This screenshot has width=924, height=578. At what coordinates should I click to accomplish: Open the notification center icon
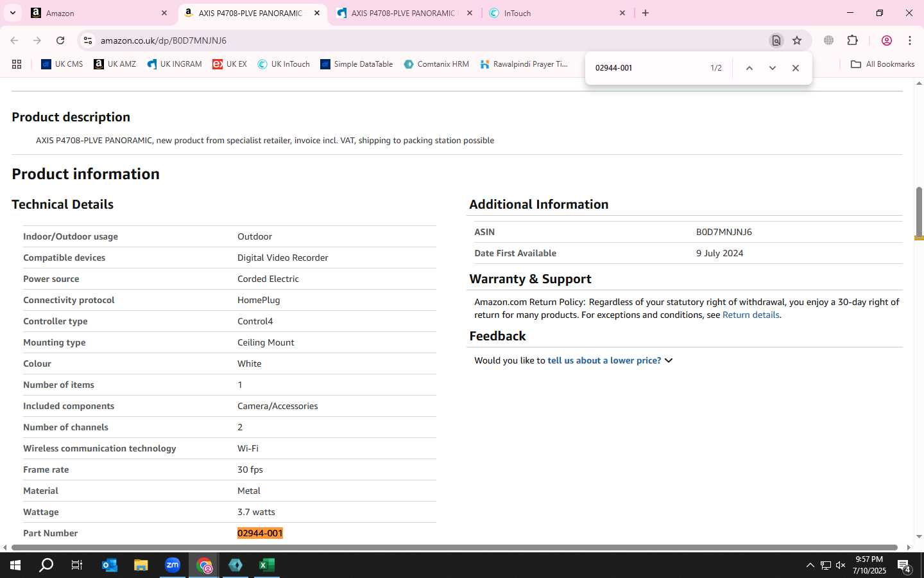point(904,566)
